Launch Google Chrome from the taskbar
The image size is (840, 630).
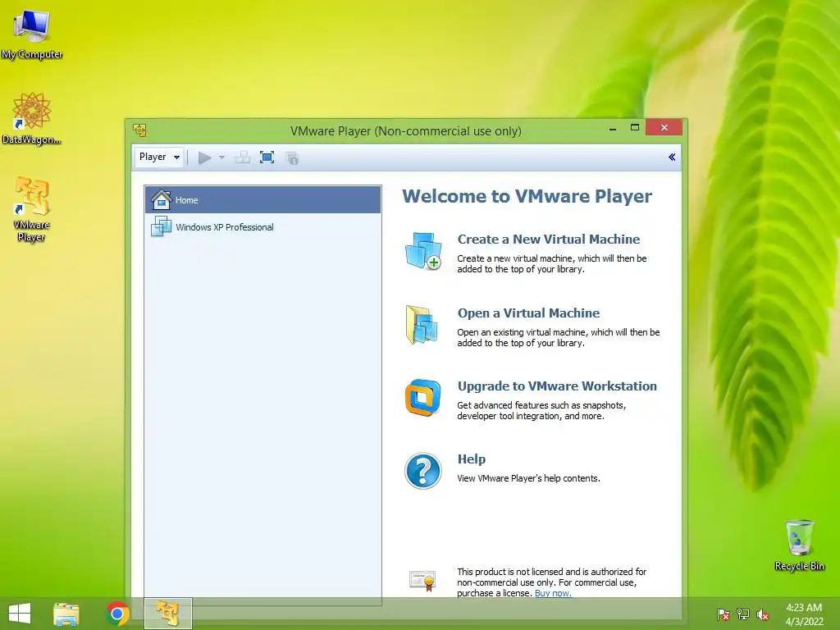point(118,614)
